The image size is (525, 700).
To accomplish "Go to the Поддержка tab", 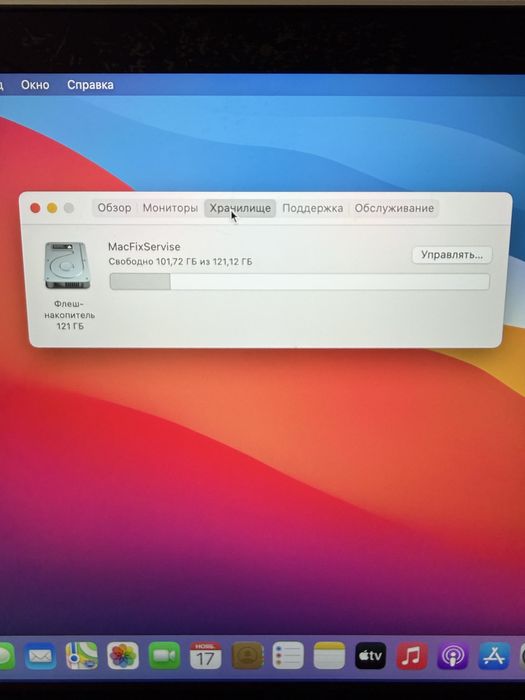I will tap(312, 208).
